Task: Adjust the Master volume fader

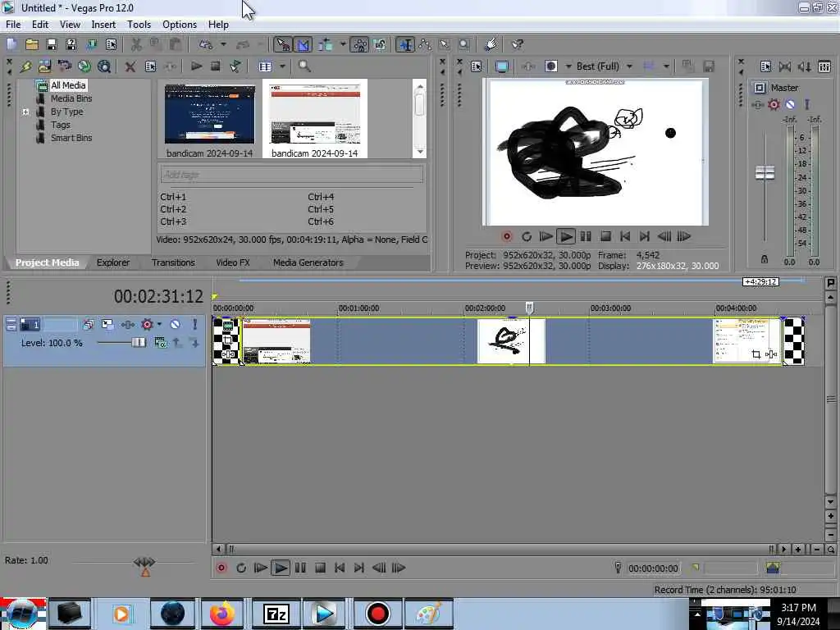Action: pos(765,172)
